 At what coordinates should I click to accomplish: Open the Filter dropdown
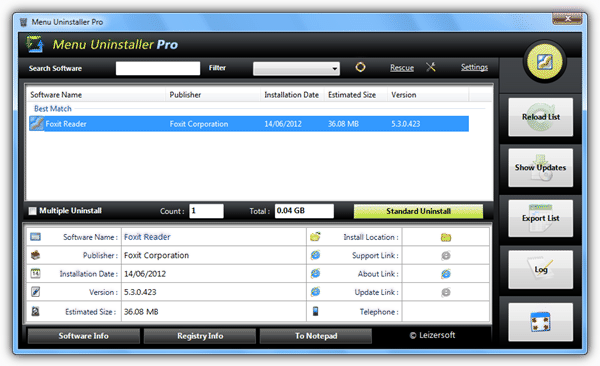click(x=296, y=69)
